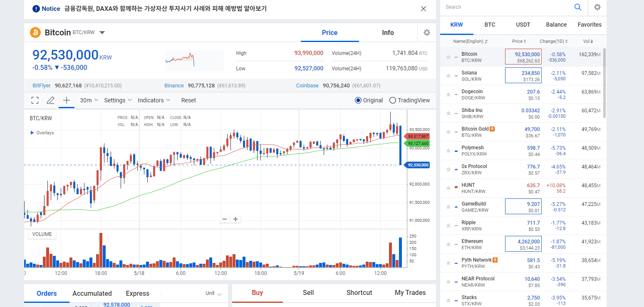
Task: Open the Coinbase price link
Action: pos(307,86)
